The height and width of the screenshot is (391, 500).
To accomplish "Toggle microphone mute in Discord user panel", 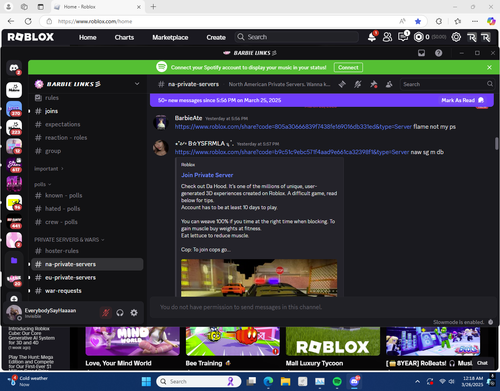I will (106, 313).
